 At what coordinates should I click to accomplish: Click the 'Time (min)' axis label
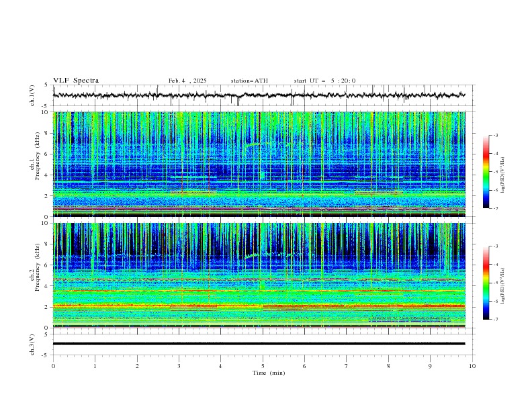[x=269, y=373]
